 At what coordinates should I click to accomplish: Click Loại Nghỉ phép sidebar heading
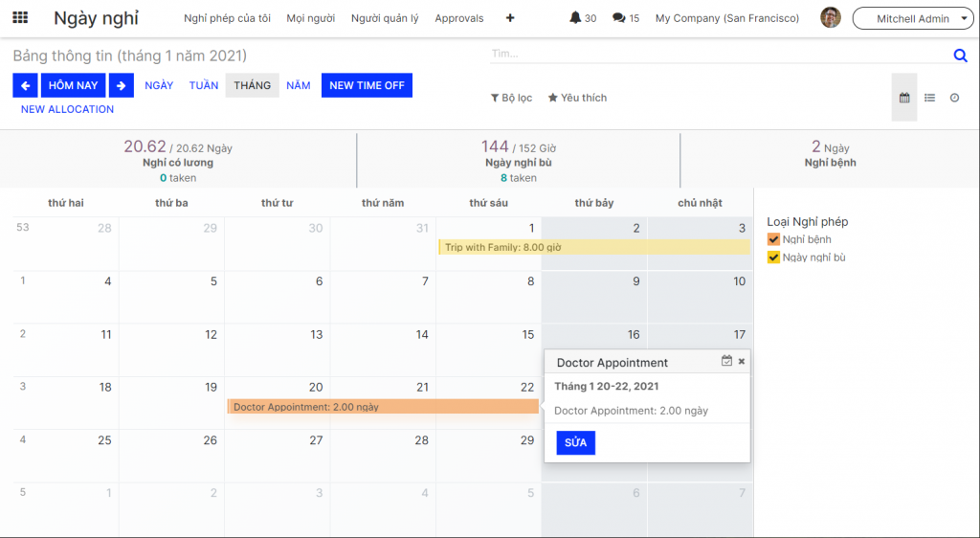pyautogui.click(x=808, y=222)
